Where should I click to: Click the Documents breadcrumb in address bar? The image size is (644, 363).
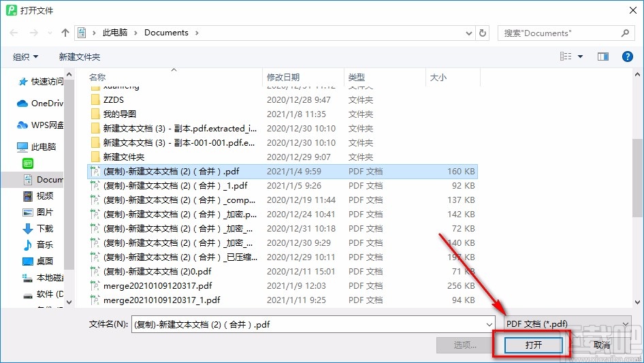click(166, 33)
